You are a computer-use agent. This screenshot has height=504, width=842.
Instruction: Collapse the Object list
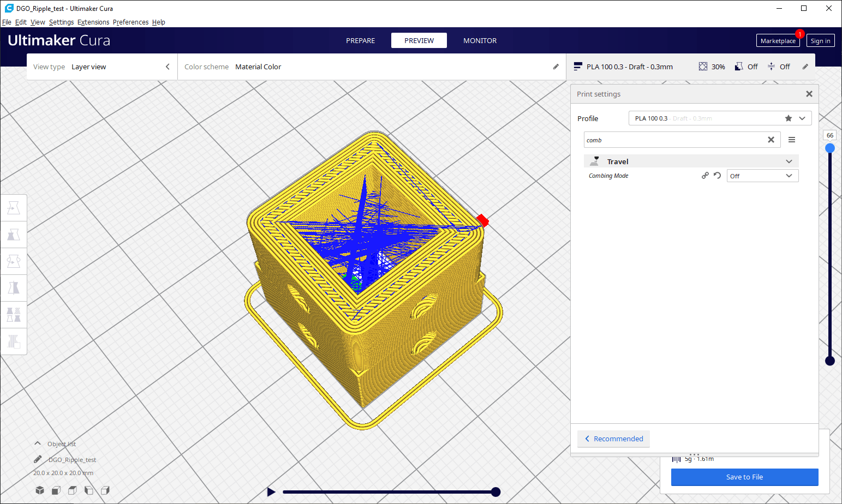tap(38, 443)
